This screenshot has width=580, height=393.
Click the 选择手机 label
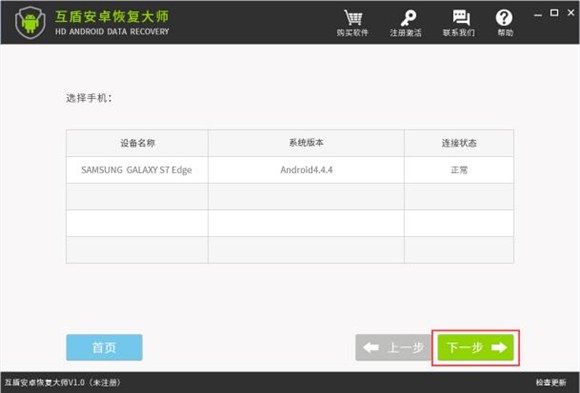point(89,98)
